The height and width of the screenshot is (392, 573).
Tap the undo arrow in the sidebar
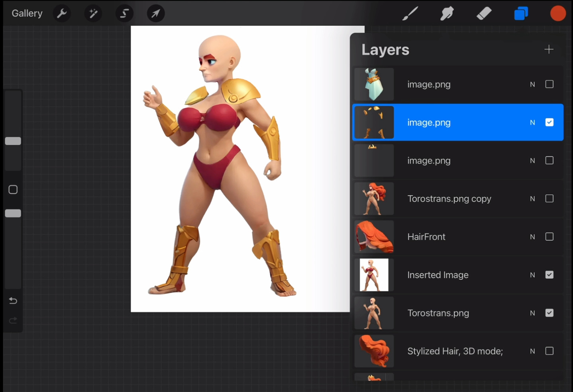[13, 300]
